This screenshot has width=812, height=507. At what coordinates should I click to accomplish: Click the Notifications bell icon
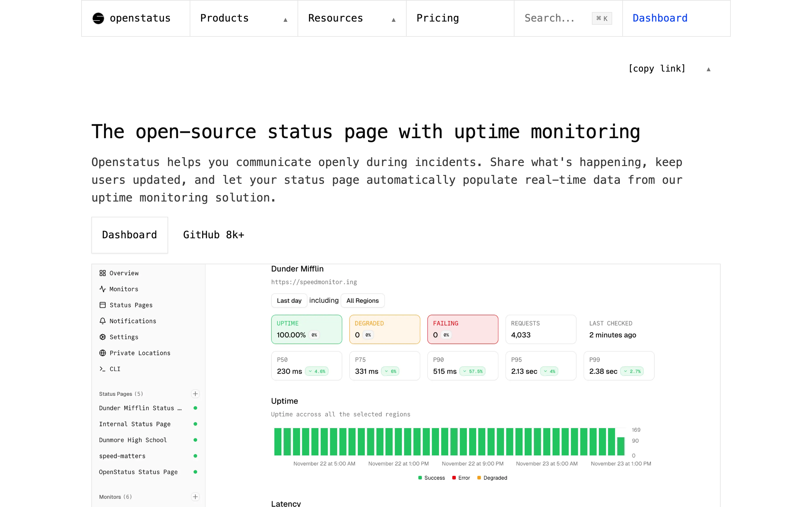[102, 321]
